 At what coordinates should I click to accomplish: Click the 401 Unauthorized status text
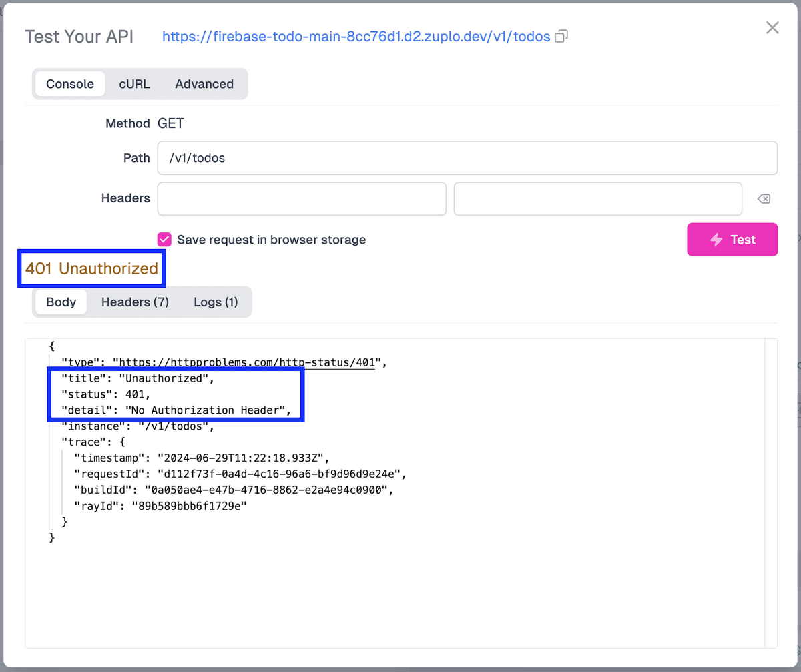tap(91, 269)
